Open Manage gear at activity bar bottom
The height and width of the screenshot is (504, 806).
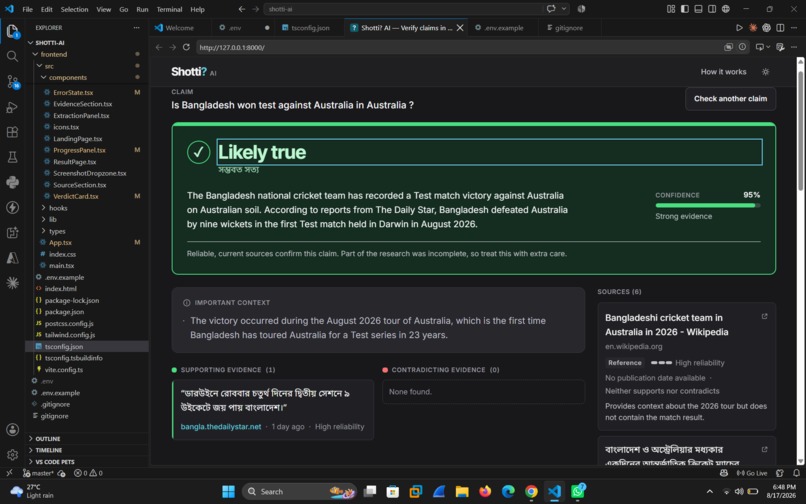pyautogui.click(x=13, y=455)
